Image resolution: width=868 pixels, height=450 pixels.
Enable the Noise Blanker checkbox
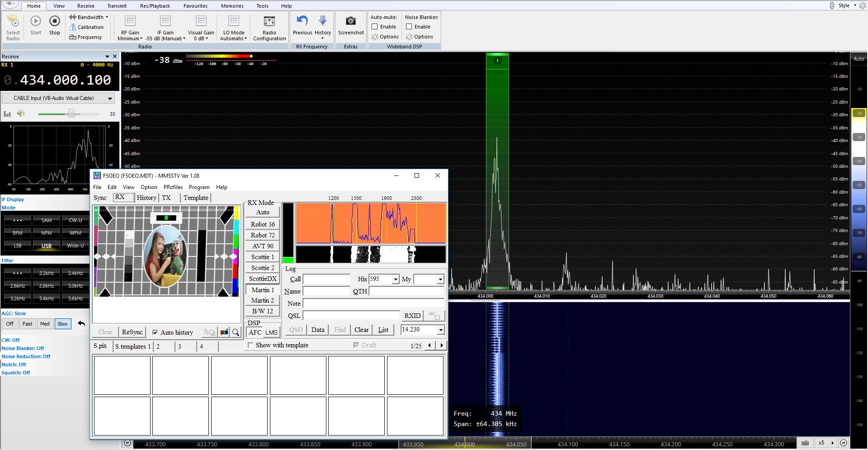pyautogui.click(x=409, y=27)
